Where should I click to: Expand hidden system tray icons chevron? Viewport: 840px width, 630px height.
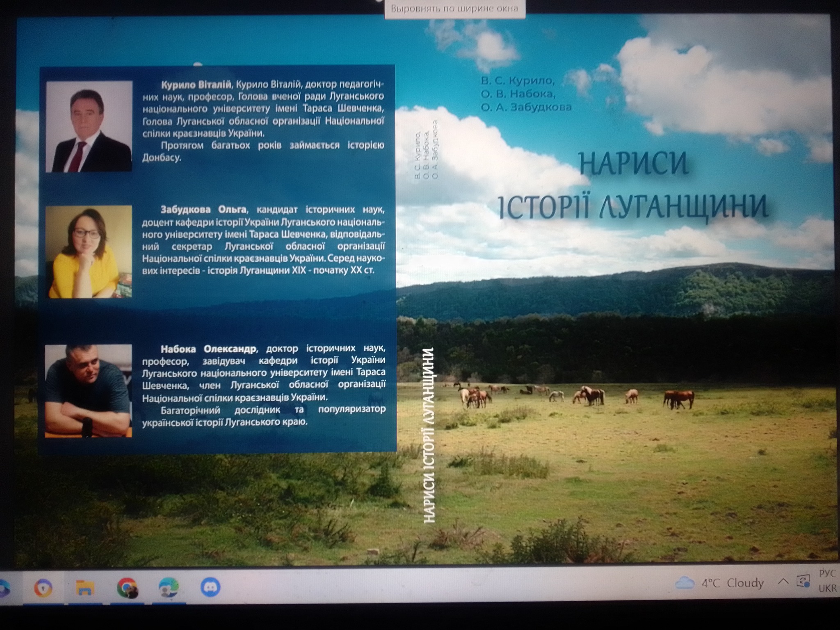783,581
